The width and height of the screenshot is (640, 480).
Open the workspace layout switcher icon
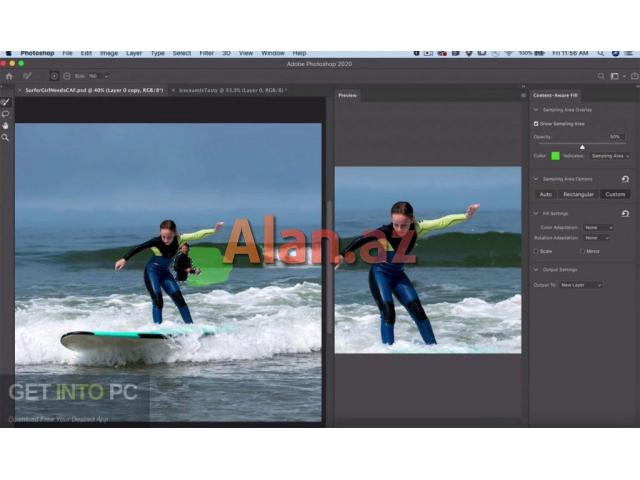coord(614,76)
